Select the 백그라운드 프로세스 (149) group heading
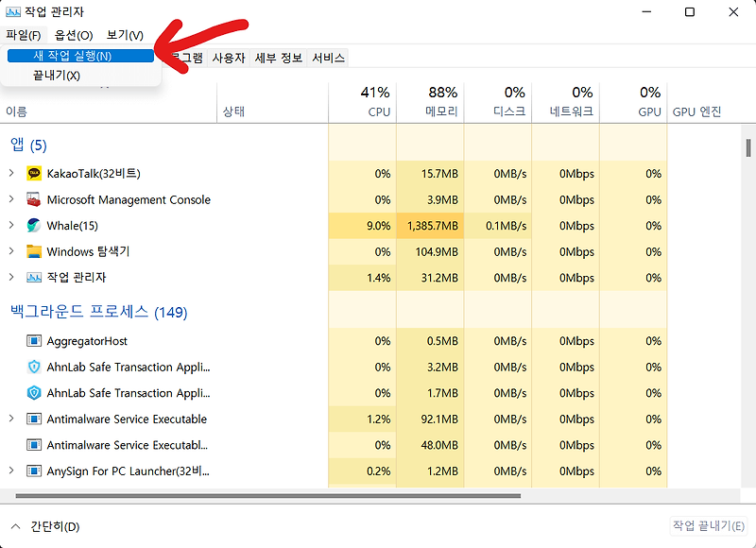Viewport: 756px width, 548px height. click(x=99, y=312)
